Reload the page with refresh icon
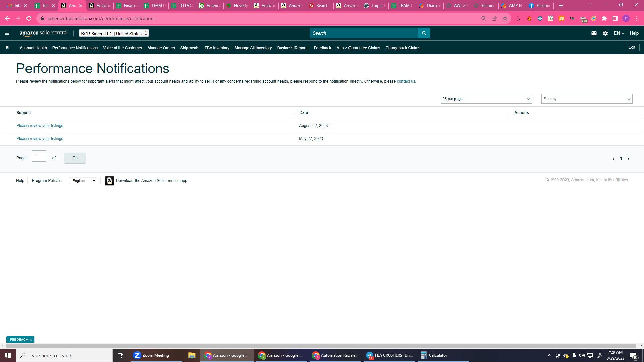Viewport: 644px width, 362px height. click(x=29, y=18)
